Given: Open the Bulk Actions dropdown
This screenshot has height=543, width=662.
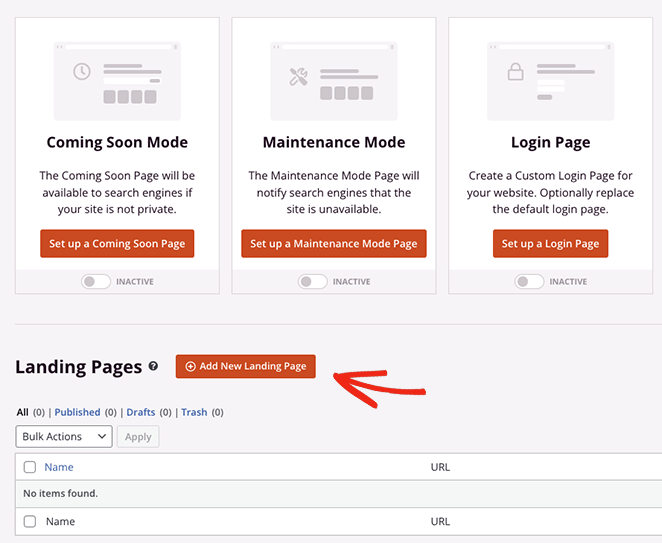Looking at the screenshot, I should coord(64,437).
